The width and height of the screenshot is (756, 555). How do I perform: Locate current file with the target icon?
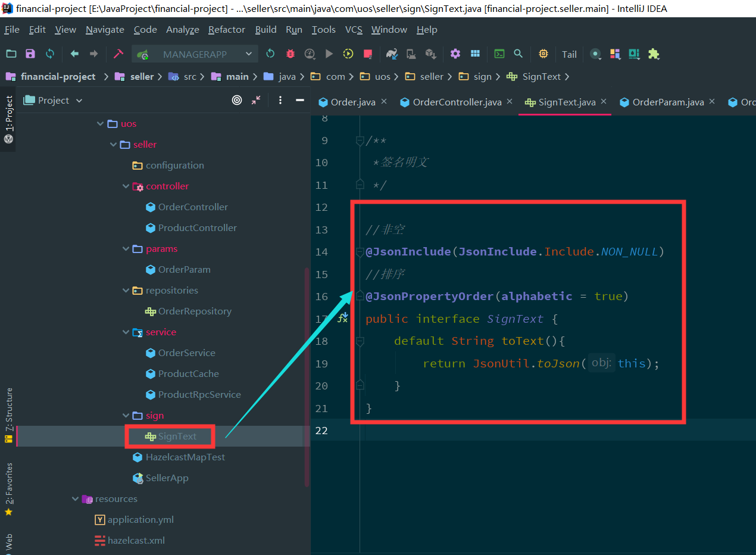click(237, 100)
